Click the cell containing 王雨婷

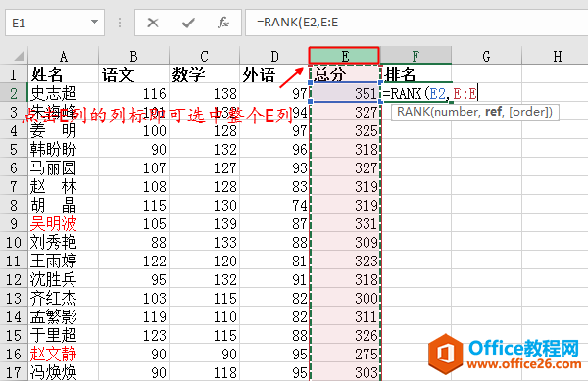tap(64, 261)
